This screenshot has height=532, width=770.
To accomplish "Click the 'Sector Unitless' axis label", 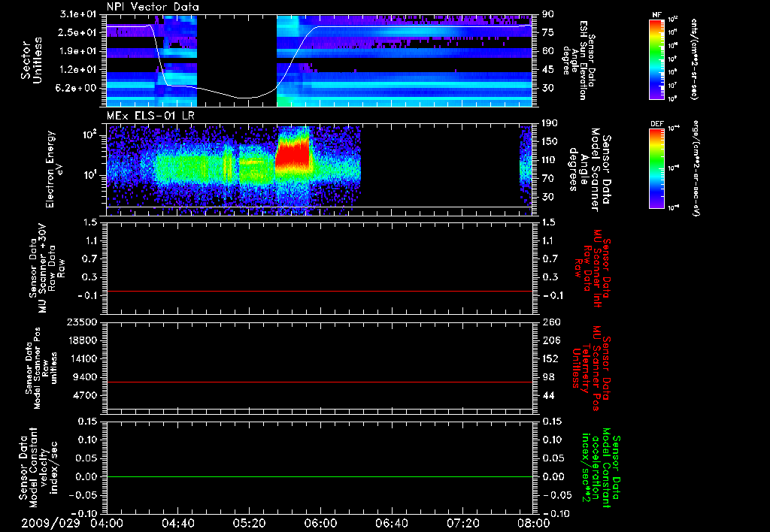I will pos(32,60).
